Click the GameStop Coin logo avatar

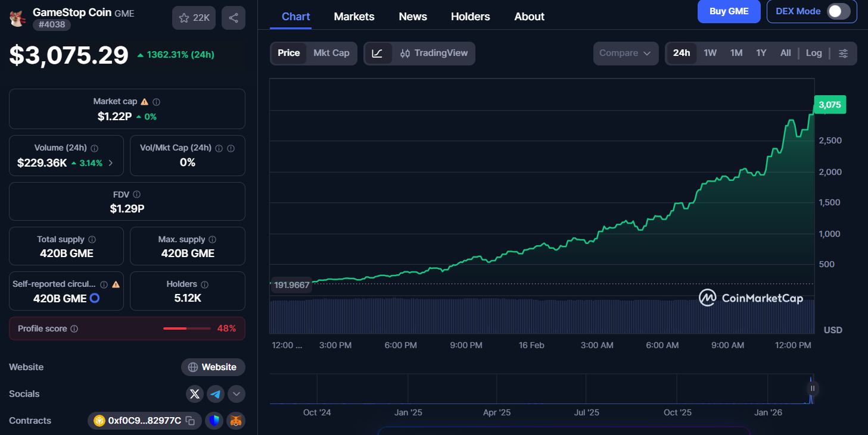17,18
